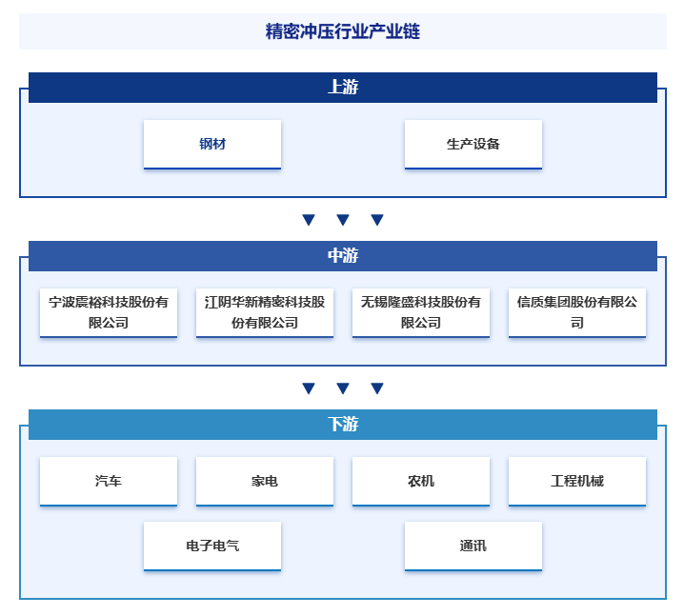
Task: Pick the 通讯 card
Action: click(x=473, y=546)
